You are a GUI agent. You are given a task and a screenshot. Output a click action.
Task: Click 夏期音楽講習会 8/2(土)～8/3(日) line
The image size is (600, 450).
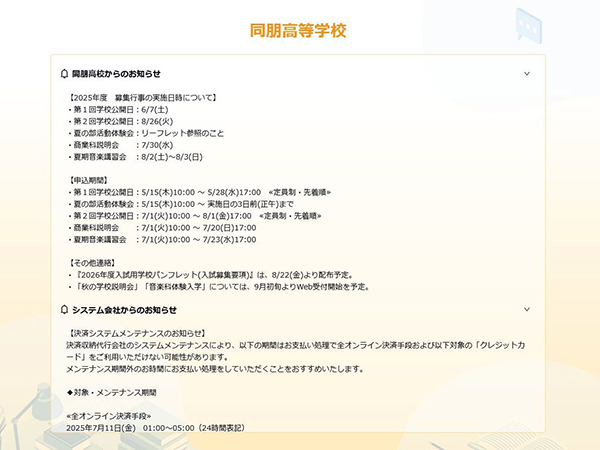click(x=135, y=157)
